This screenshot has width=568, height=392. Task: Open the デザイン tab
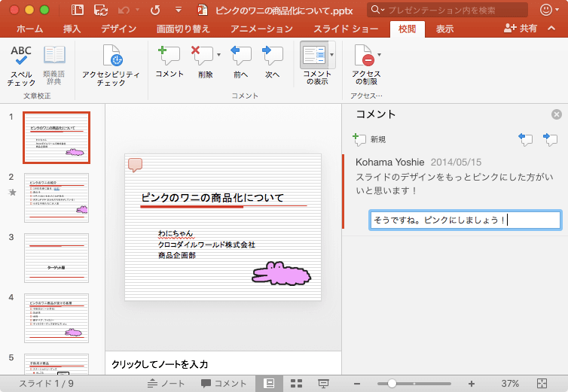[x=118, y=29]
